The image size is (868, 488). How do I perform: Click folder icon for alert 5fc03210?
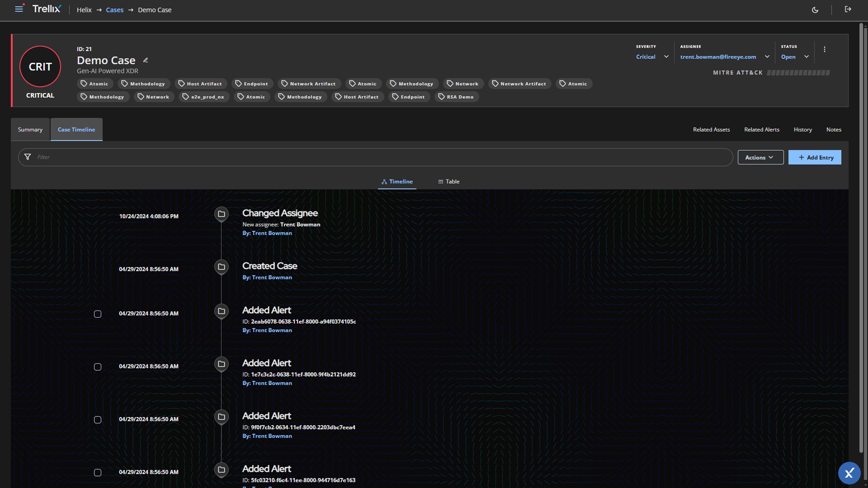221,470
